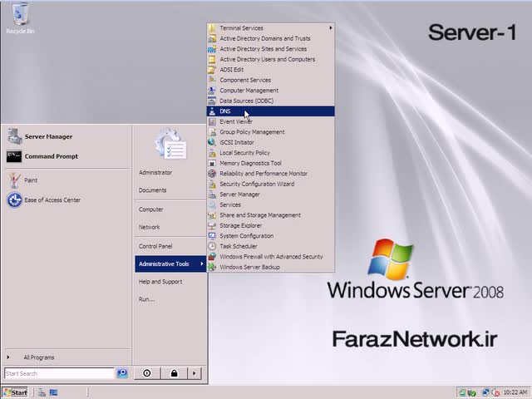Click the Windows Server Backup icon
The width and height of the screenshot is (532, 399).
tap(212, 267)
